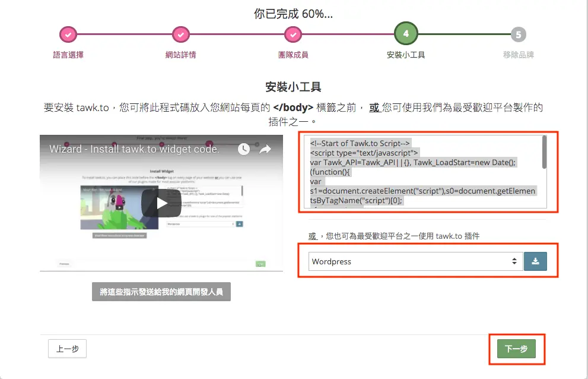Click the code box scrollbar
This screenshot has height=379, width=588.
[544, 152]
